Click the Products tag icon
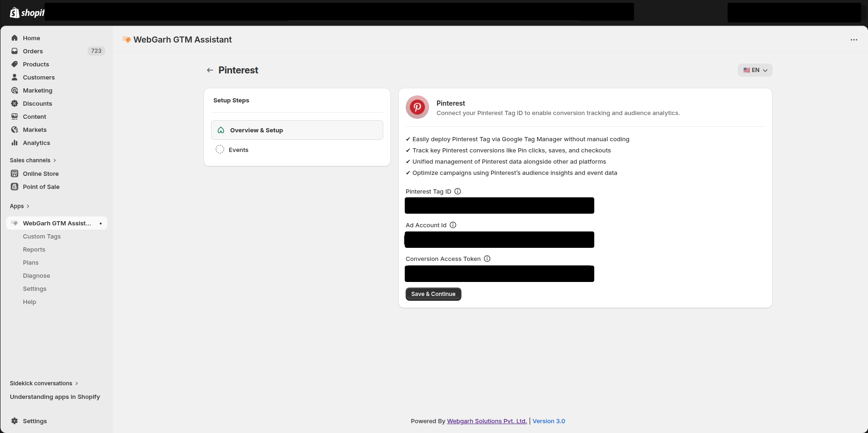This screenshot has height=433, width=868. 15,64
